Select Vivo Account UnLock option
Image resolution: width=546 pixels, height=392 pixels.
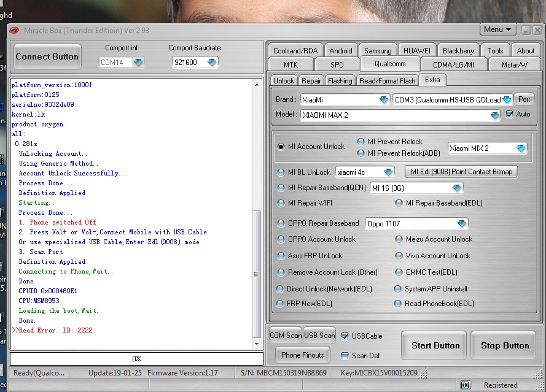[x=399, y=256]
